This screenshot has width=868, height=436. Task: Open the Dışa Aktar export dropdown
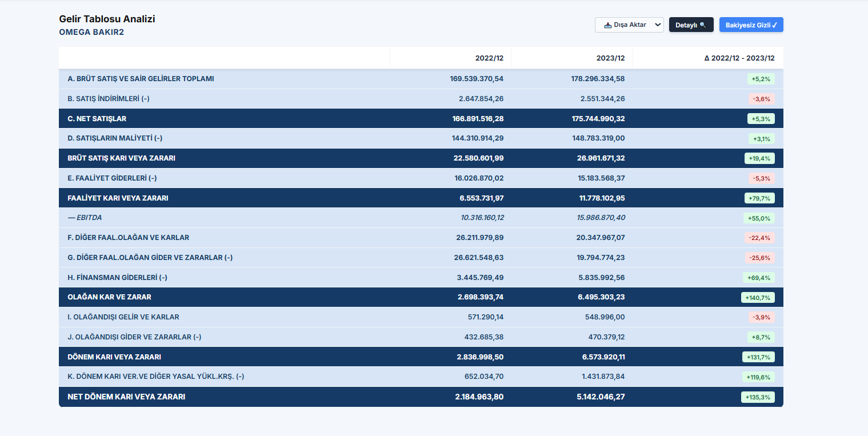(x=629, y=25)
